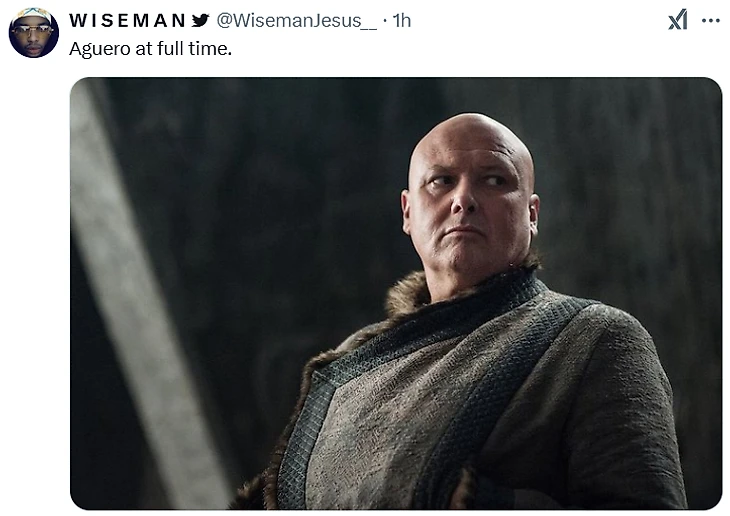The width and height of the screenshot is (730, 516).
Task: Open the post via the 1h timestamp
Action: tap(401, 20)
